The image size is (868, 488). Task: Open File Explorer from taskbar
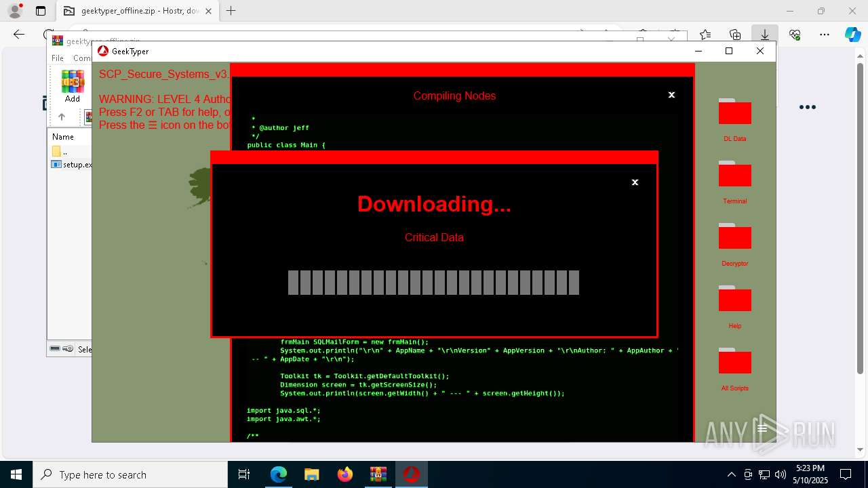click(x=311, y=474)
